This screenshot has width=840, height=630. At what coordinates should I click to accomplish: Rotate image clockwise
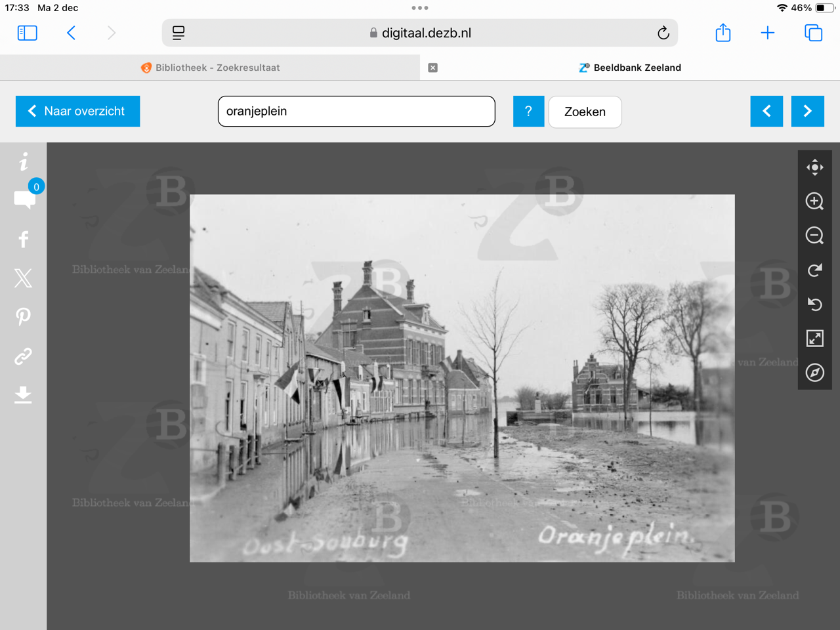(814, 270)
